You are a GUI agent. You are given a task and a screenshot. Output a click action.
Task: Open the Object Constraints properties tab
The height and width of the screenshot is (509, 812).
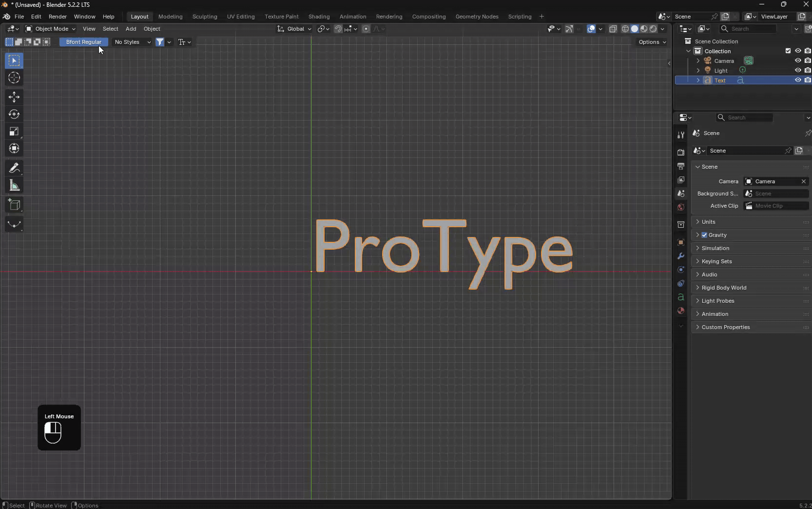tap(681, 283)
